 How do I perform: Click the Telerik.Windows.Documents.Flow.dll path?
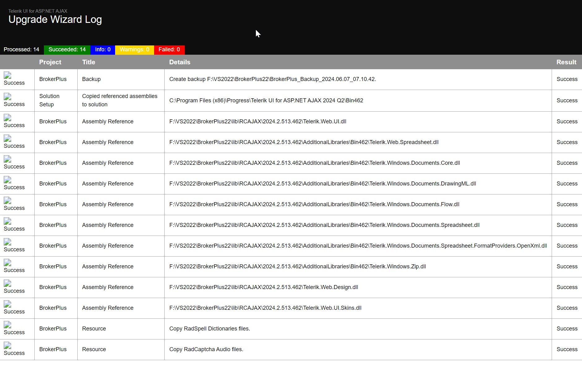pyautogui.click(x=314, y=204)
